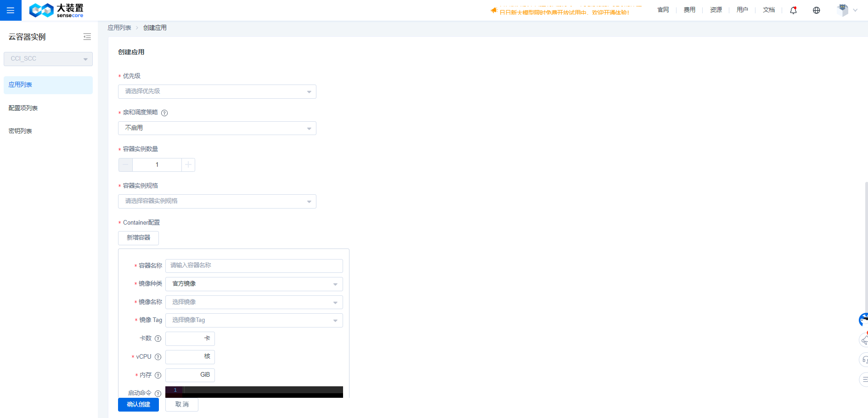
Task: Open the 优先级 priority dropdown
Action: [217, 91]
